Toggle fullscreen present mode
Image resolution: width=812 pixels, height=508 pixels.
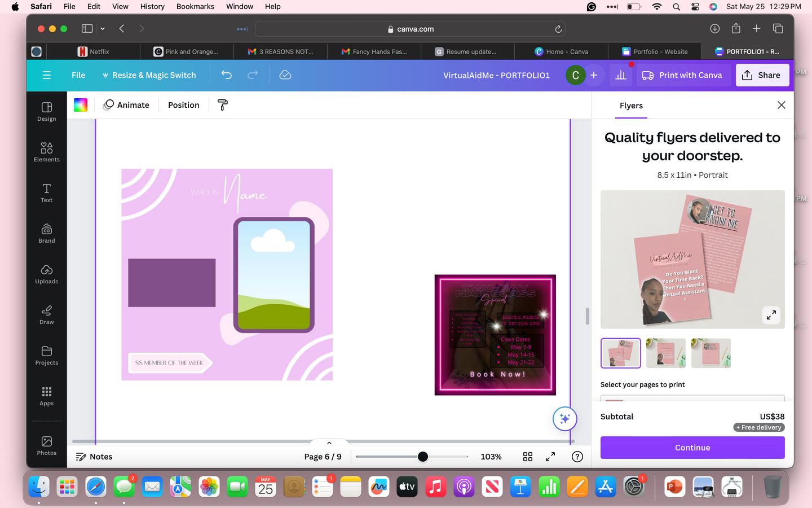pyautogui.click(x=550, y=457)
